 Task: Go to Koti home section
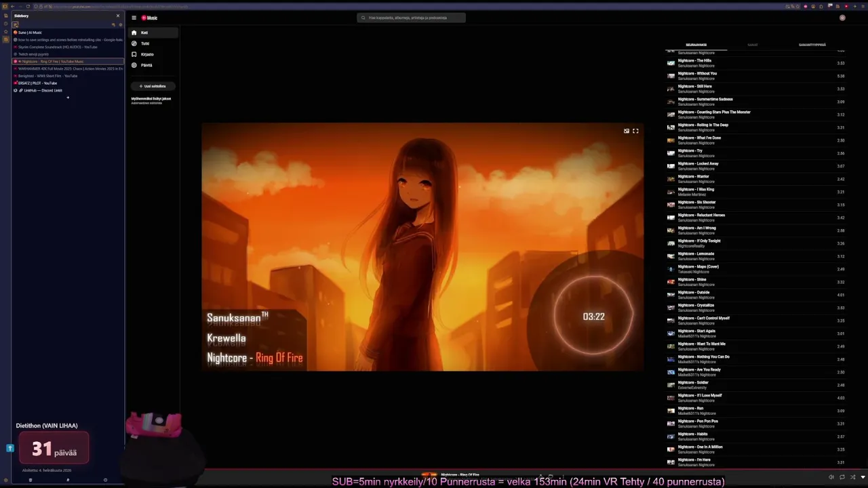[x=154, y=33]
